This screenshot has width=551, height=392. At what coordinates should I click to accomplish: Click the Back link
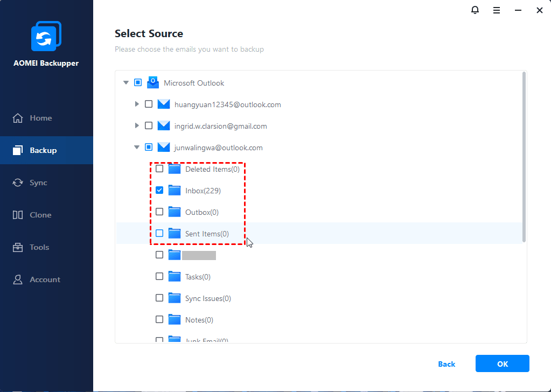click(x=447, y=364)
